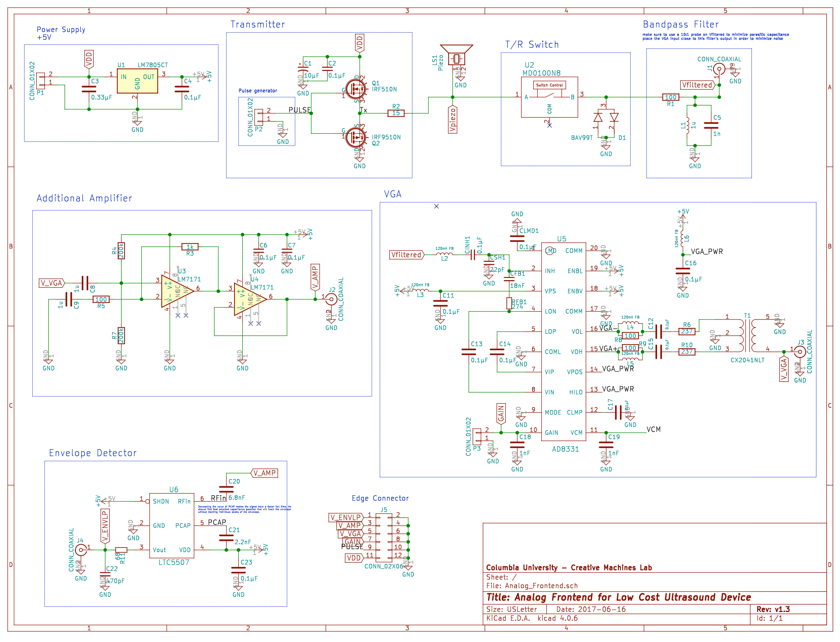
Task: Click the R2 15 ohm resistor
Action: pyautogui.click(x=396, y=113)
